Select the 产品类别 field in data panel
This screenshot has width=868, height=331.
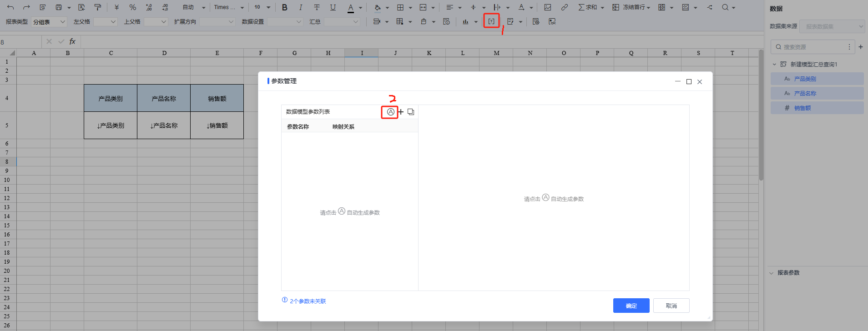(x=817, y=79)
